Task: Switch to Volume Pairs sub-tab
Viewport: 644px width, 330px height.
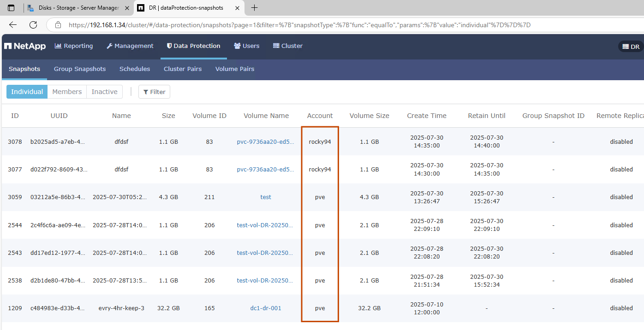Action: coord(235,69)
